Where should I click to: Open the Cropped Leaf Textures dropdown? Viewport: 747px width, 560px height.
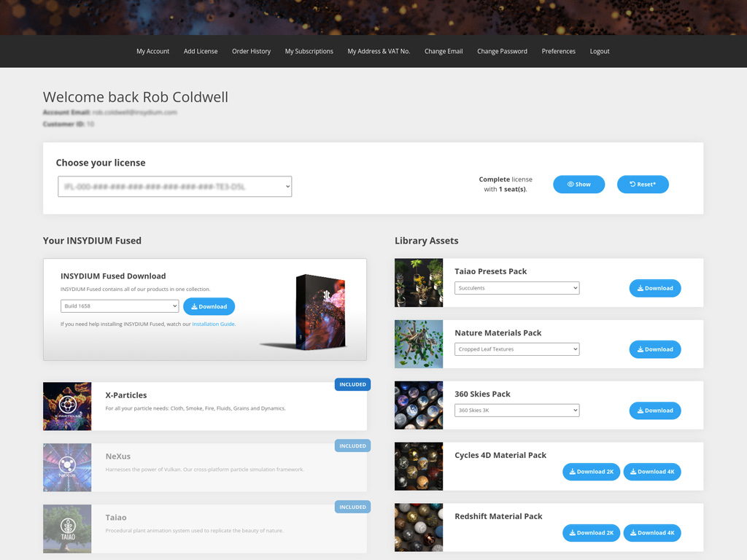(516, 349)
